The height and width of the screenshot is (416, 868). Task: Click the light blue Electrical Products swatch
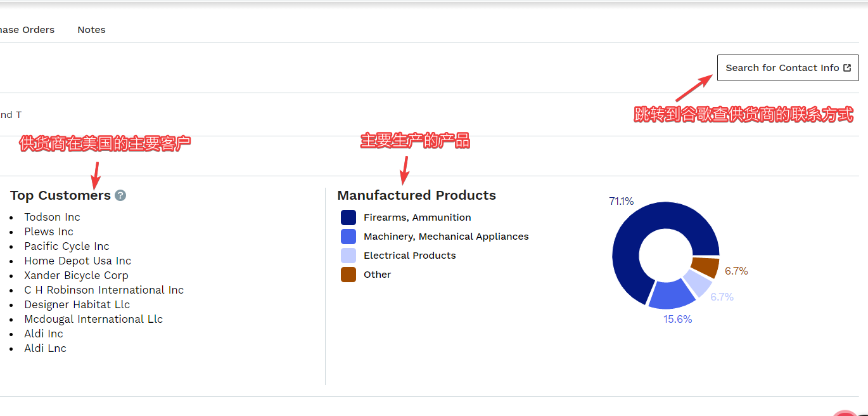pos(348,256)
